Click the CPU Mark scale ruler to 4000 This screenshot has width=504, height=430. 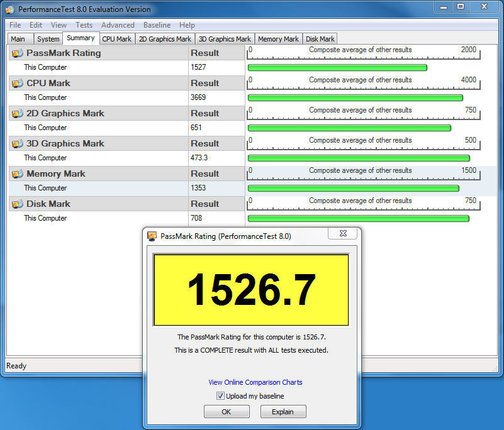pos(364,83)
